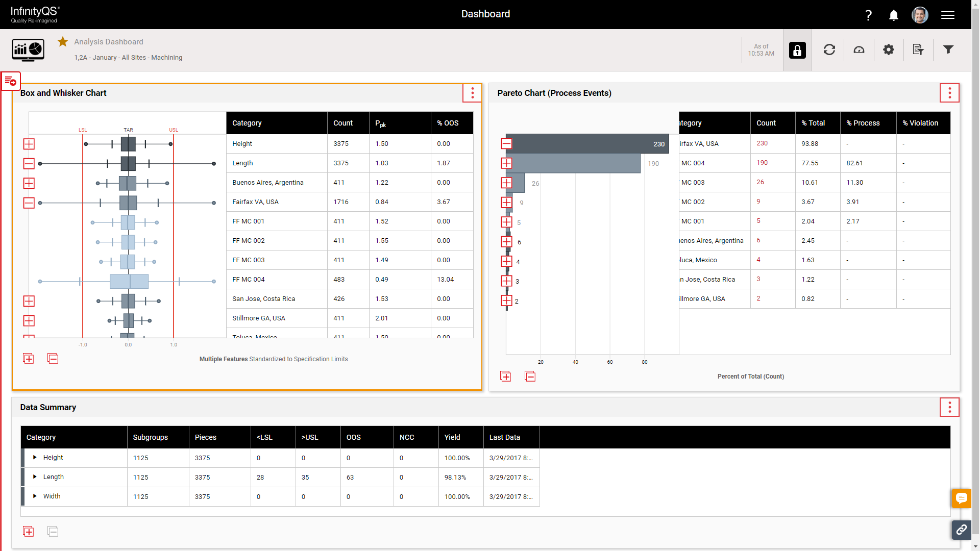
Task: Expand the Width row in Data Summary
Action: pyautogui.click(x=35, y=496)
